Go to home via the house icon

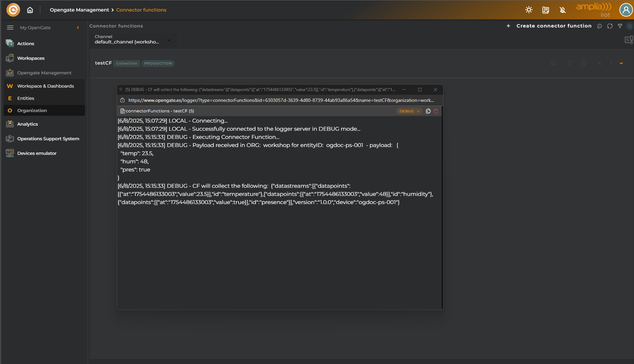(x=30, y=10)
